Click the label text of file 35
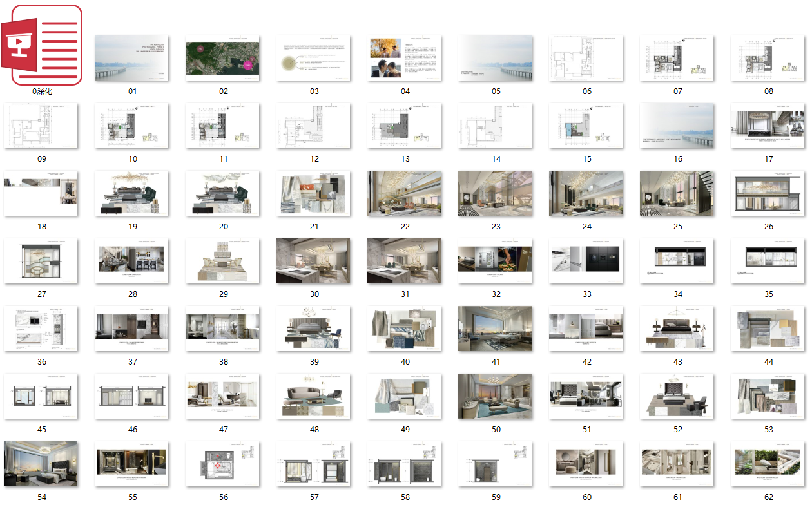The height and width of the screenshot is (505, 812). (x=768, y=294)
